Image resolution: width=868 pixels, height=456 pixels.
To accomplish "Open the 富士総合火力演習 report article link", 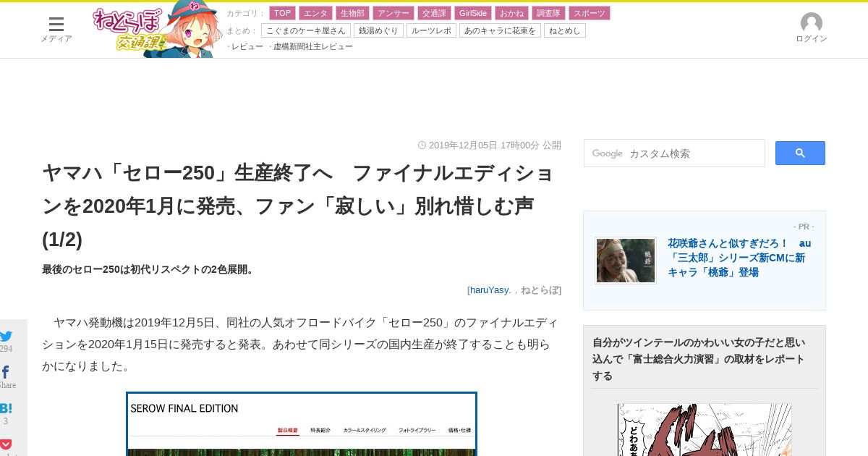I will click(699, 359).
